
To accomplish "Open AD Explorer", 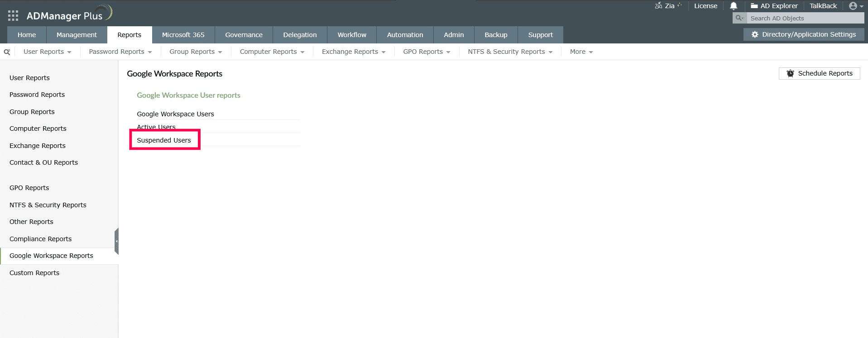I will pyautogui.click(x=774, y=6).
